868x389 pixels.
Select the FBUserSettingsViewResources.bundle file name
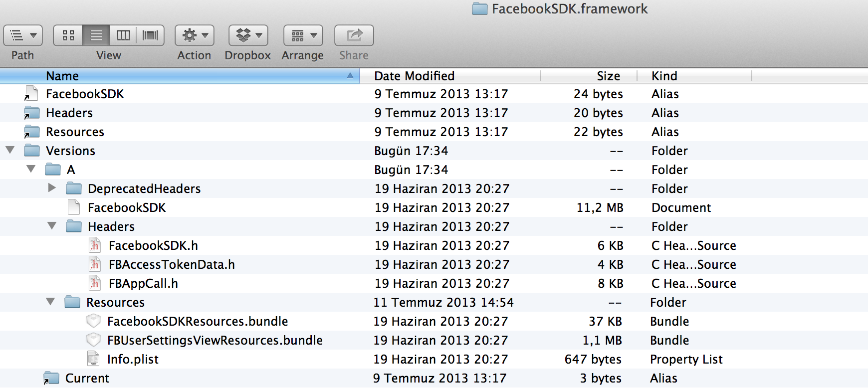pos(215,340)
